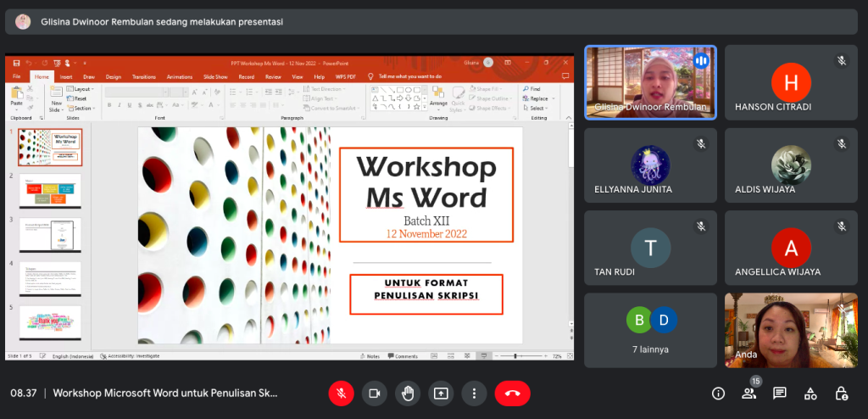Open the Layout dropdown
Image resolution: width=868 pixels, height=419 pixels.
(x=81, y=89)
